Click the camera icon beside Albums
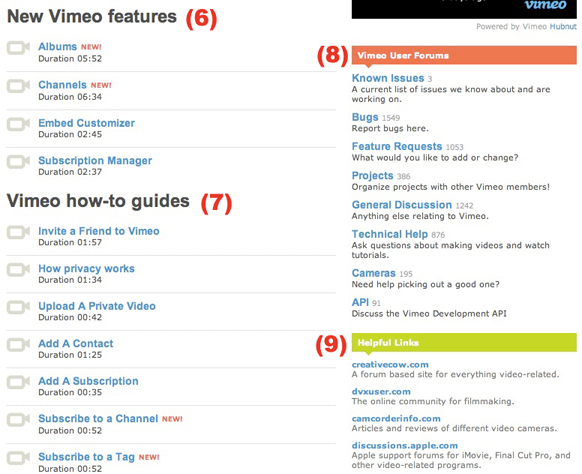This screenshot has height=474, width=582. tap(18, 48)
